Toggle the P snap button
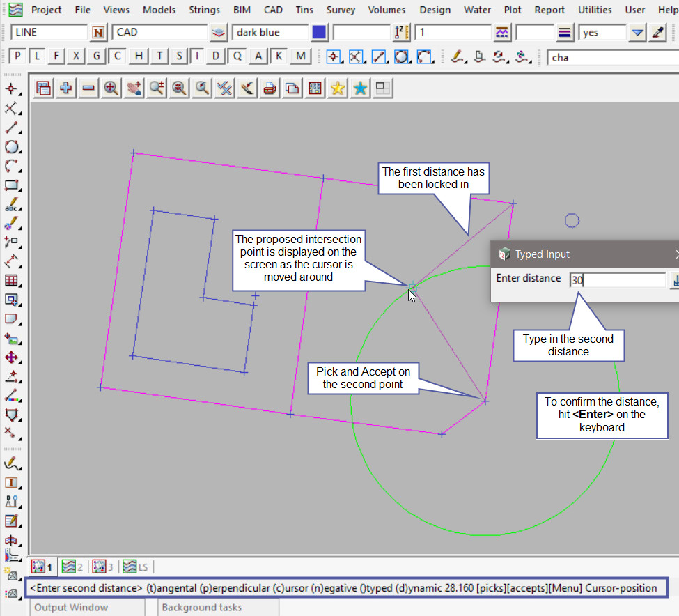 tap(17, 56)
